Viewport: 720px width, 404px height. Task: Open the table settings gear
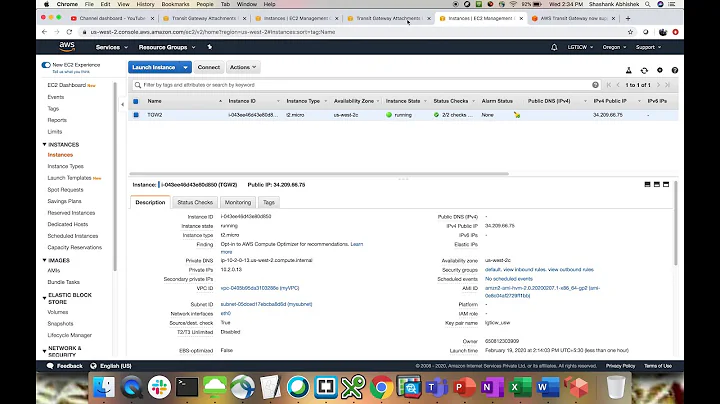point(660,70)
